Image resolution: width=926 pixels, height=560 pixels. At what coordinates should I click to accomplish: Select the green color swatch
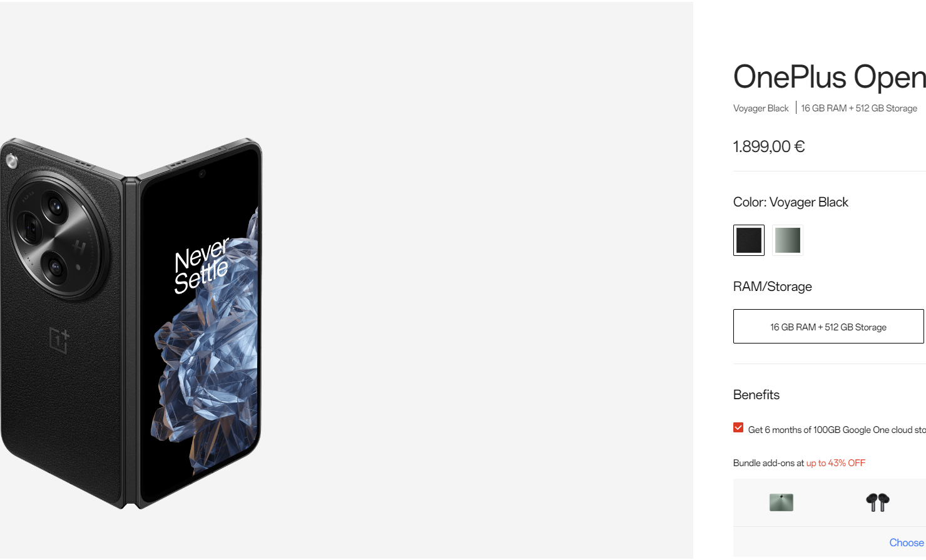[x=787, y=240]
